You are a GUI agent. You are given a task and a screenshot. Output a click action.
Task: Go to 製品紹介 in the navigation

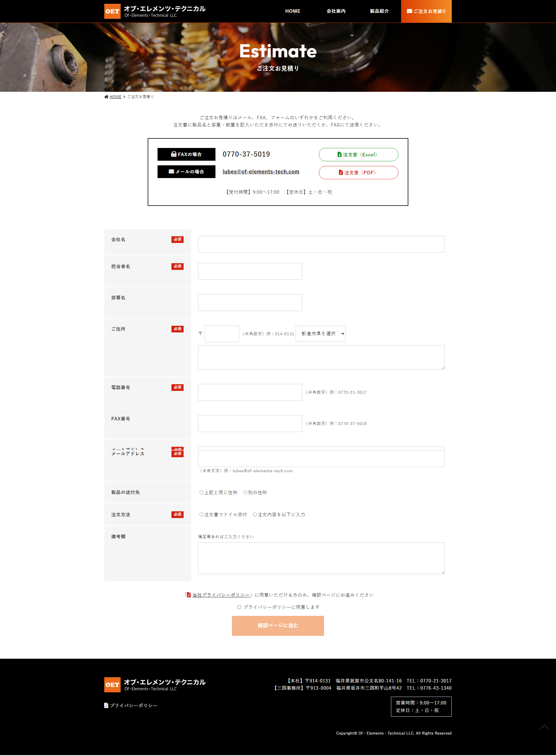pos(379,11)
